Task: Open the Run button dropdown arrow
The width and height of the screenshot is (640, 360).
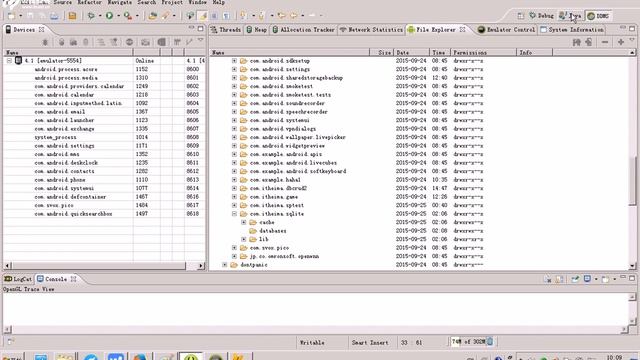Action: (118, 16)
